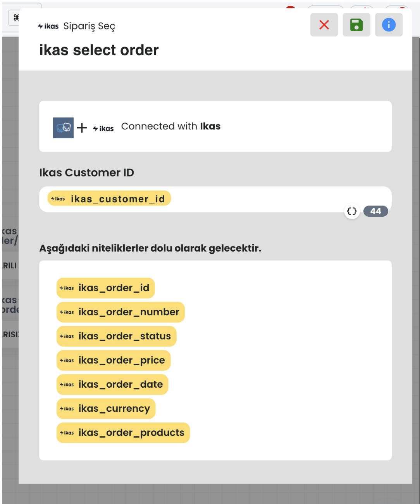Viewport: 420px width, 504px height.
Task: Click the ikas_order_date attribute tag
Action: tap(112, 384)
